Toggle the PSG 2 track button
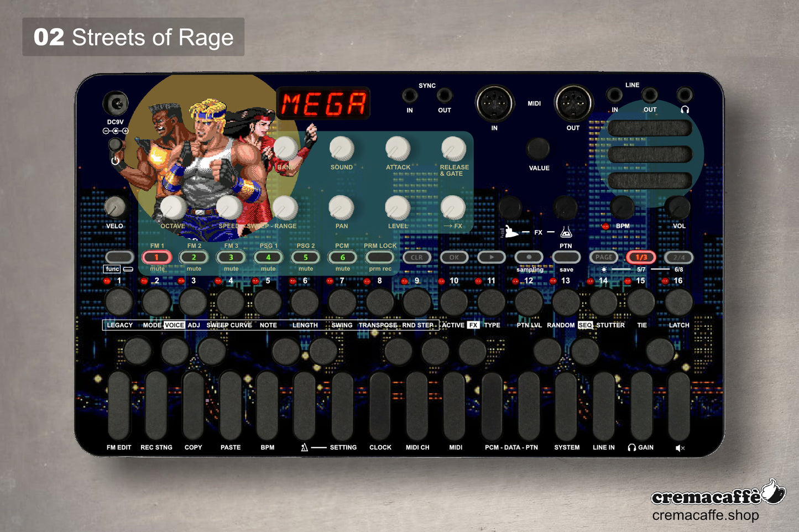 306,257
